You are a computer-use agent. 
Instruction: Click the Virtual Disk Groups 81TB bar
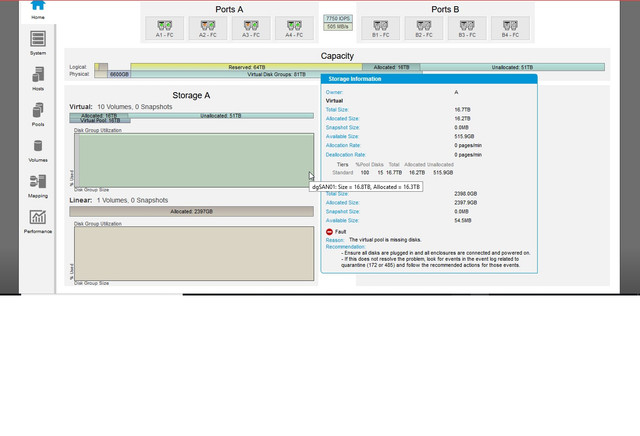[276, 74]
